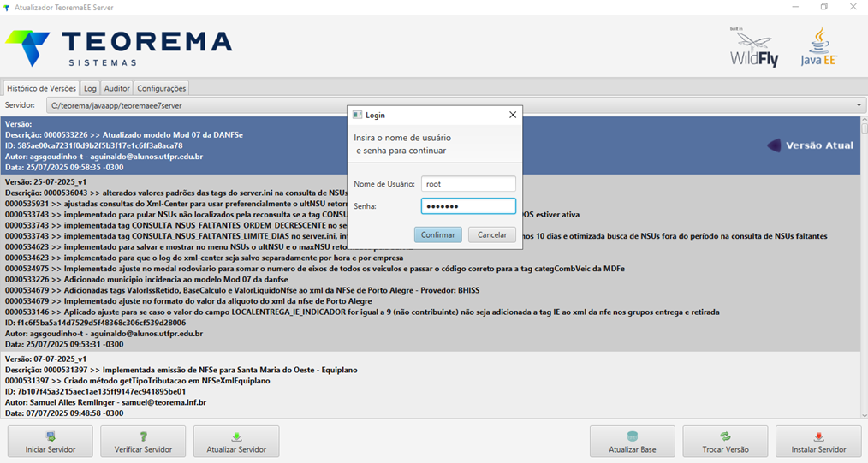
Task: Close the Login dialog with X
Action: (x=513, y=115)
